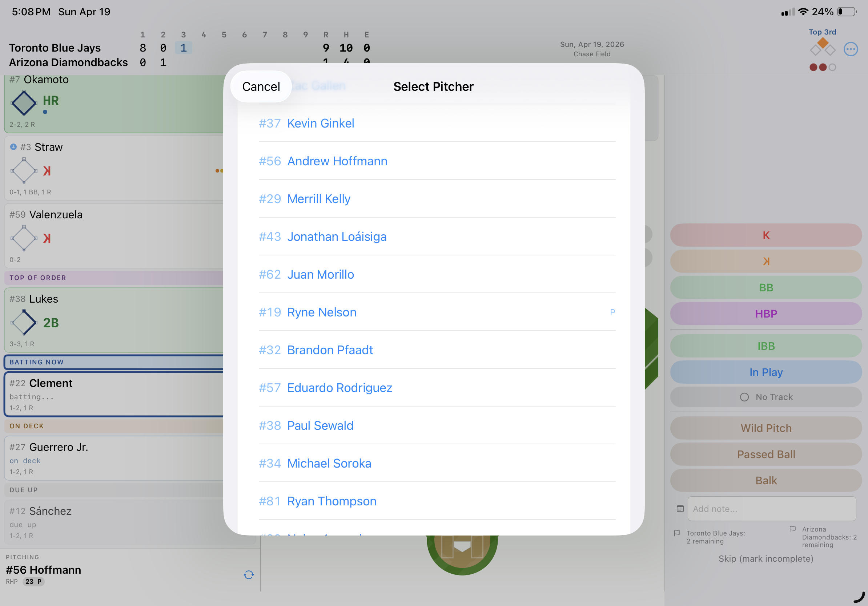868x606 pixels.
Task: Cancel the Select Pitcher dialog
Action: click(x=261, y=86)
